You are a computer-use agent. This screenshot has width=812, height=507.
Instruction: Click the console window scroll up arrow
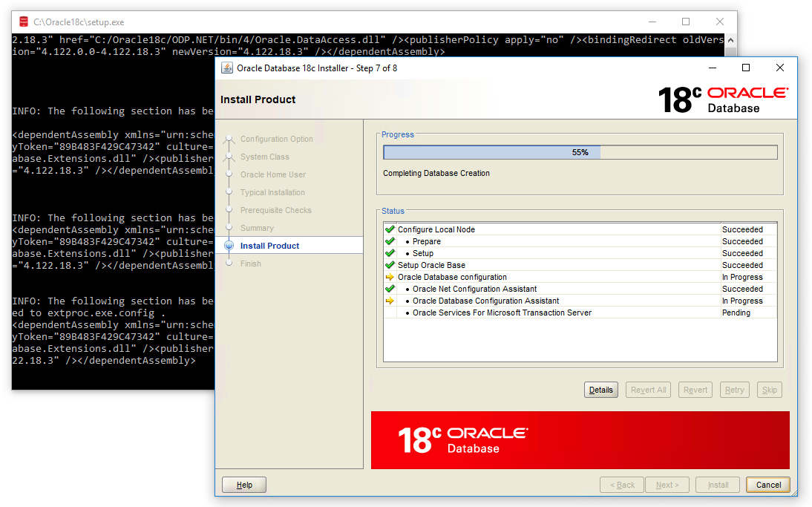(730, 40)
